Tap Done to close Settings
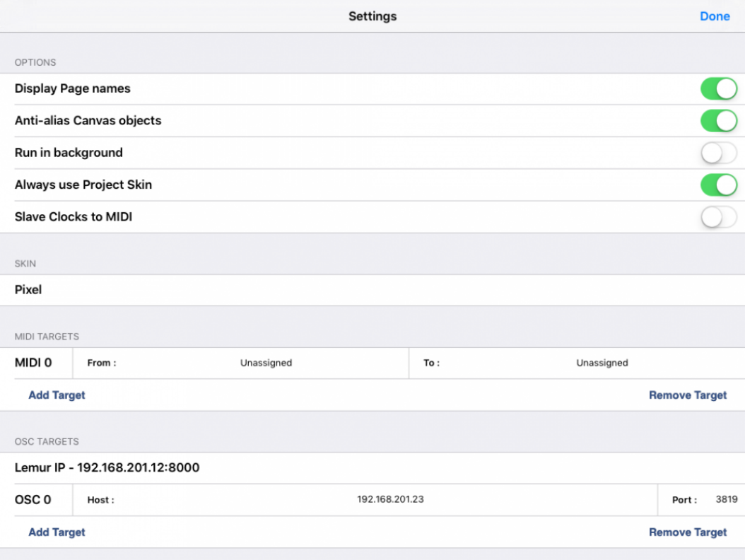The image size is (745, 560). pyautogui.click(x=715, y=16)
